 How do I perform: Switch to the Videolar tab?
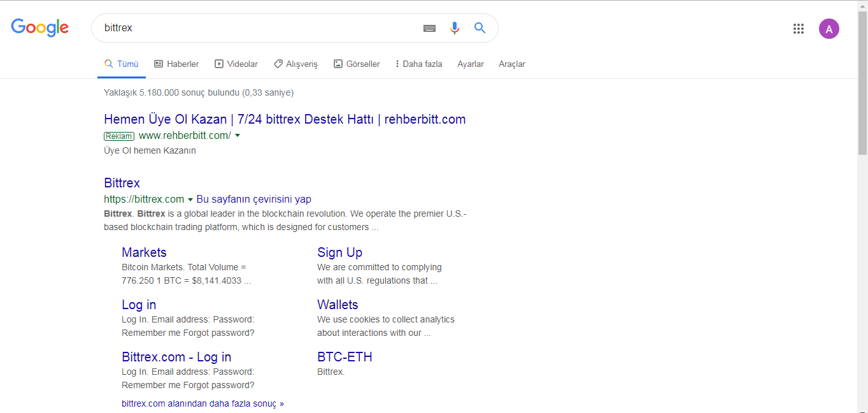click(x=236, y=64)
